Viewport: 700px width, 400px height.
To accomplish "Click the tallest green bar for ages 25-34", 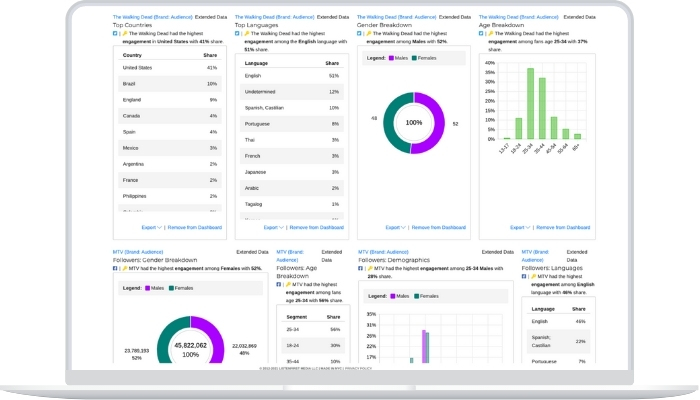I will [530, 104].
